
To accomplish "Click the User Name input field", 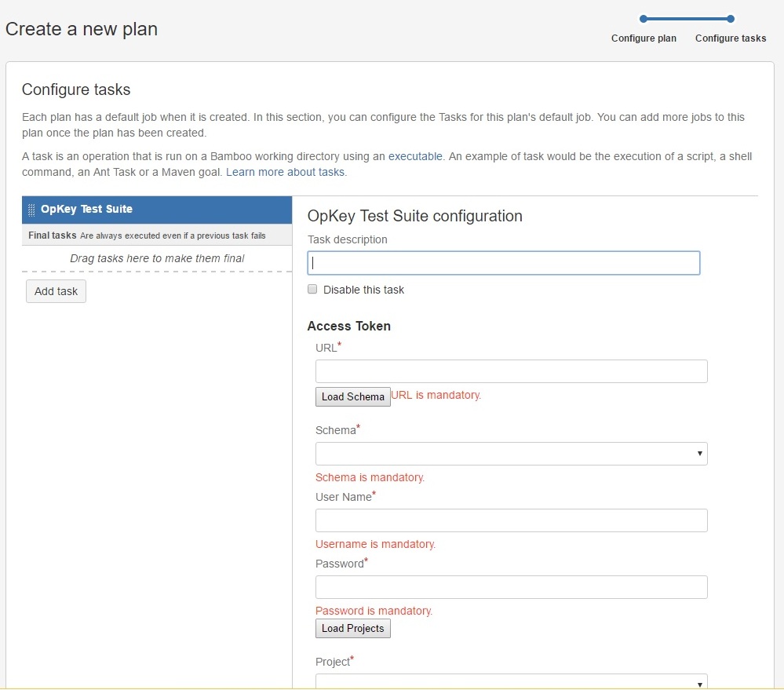I will point(511,520).
